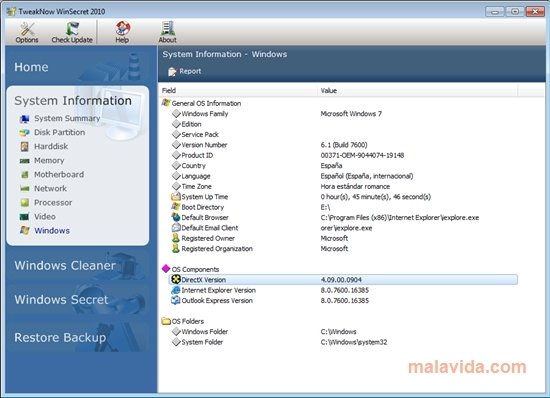
Task: Open the About toolbar icon
Action: (x=167, y=28)
